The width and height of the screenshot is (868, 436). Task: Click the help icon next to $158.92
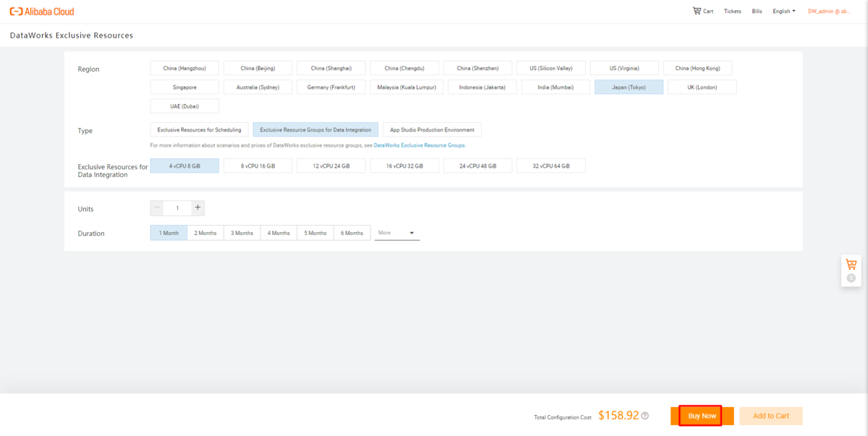(644, 416)
